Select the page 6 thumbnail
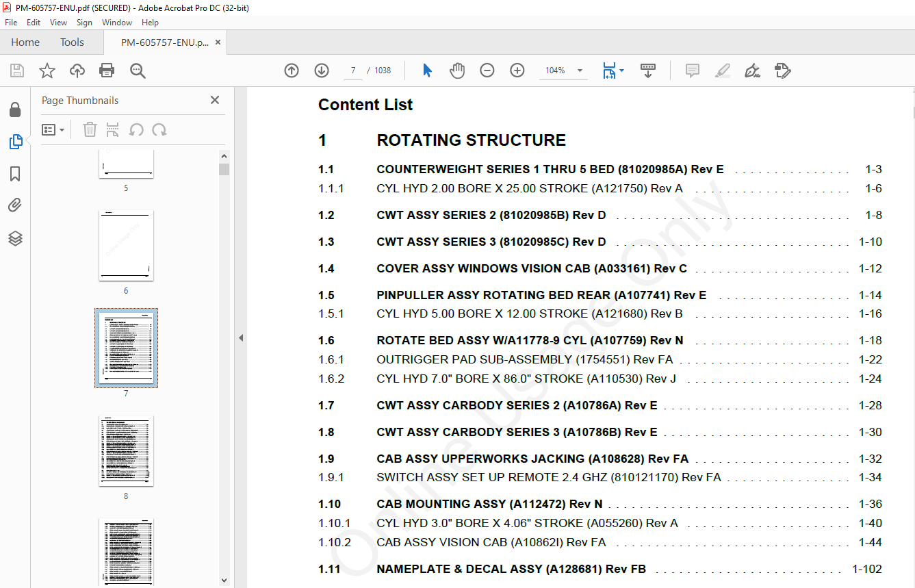Viewport: 915px width, 588px height. click(126, 245)
